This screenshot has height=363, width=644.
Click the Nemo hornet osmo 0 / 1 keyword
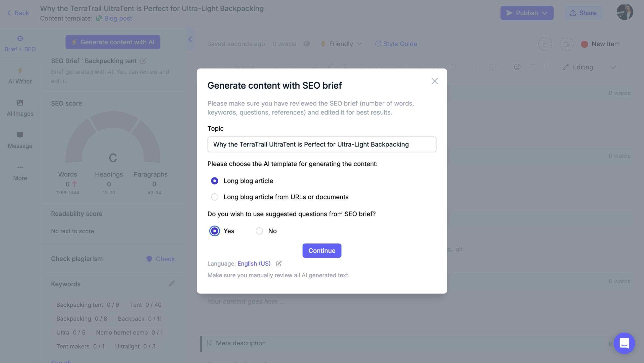point(129,333)
